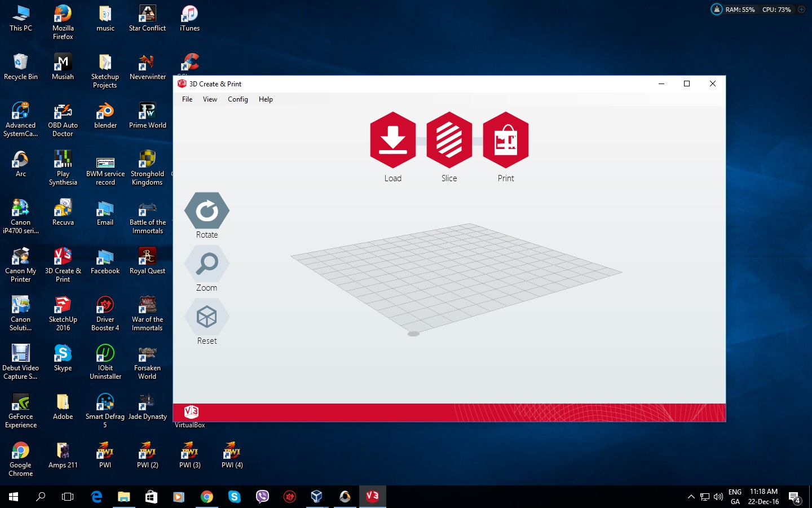This screenshot has width=812, height=508.
Task: Click the Slice hexagon icon
Action: pyautogui.click(x=449, y=140)
